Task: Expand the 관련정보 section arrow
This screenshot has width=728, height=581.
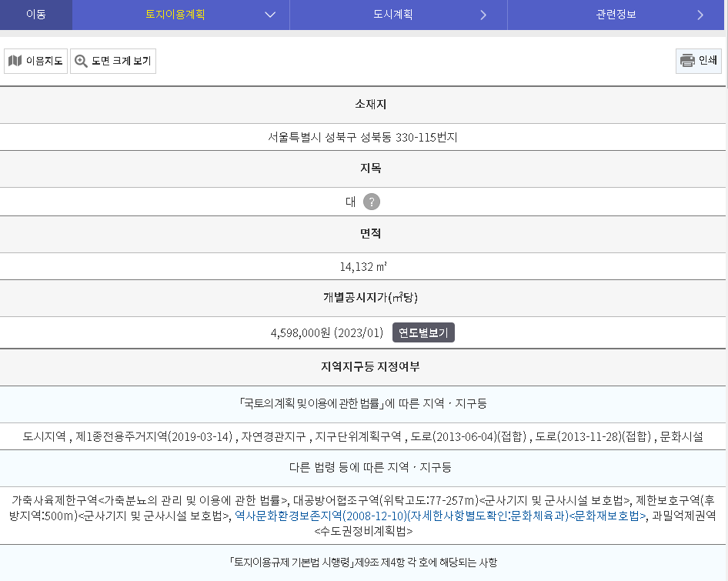Action: tap(701, 14)
